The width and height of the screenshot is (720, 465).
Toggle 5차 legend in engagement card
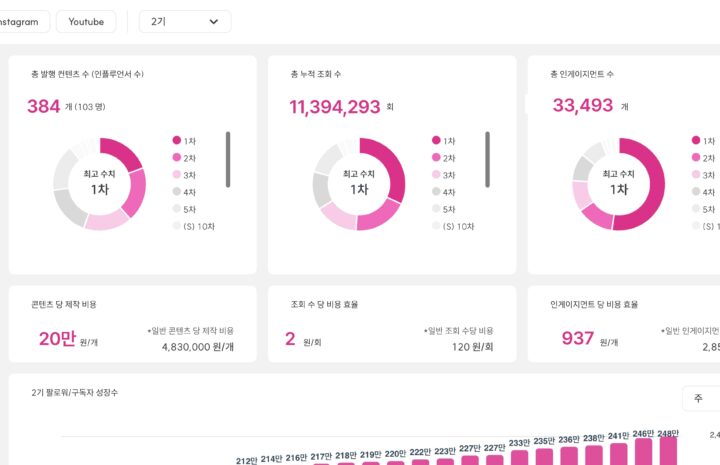pos(703,209)
